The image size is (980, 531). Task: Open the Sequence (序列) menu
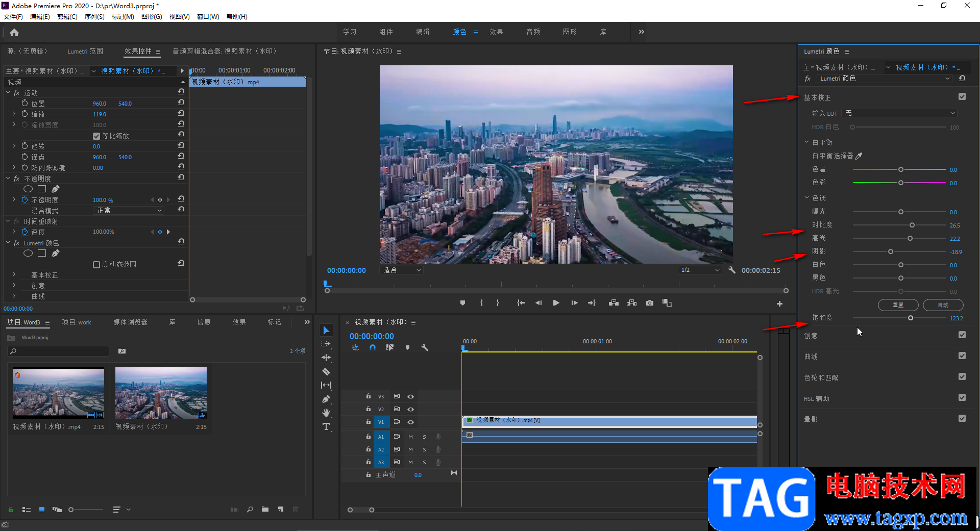(94, 17)
